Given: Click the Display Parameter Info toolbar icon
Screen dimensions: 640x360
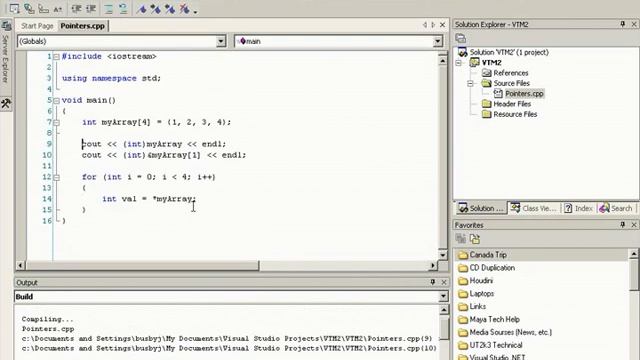Looking at the screenshot, I should click(29, 8).
